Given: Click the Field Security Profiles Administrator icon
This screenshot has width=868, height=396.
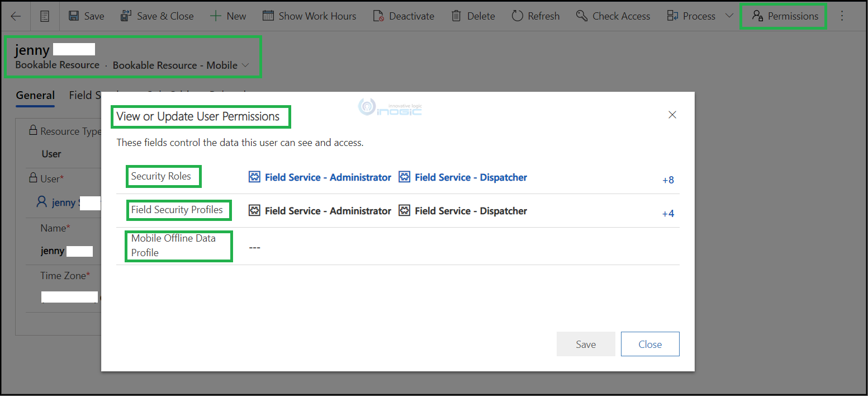Looking at the screenshot, I should point(254,211).
